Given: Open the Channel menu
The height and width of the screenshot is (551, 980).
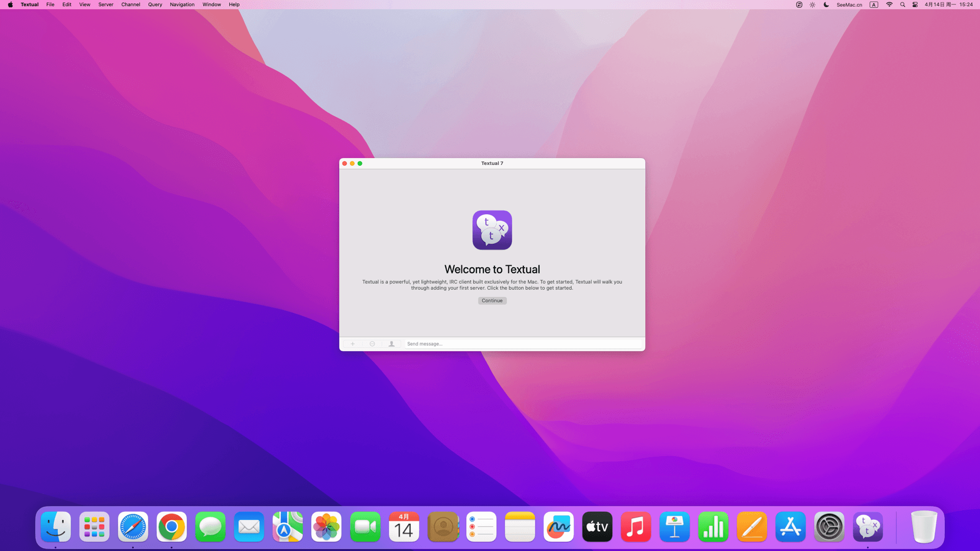Looking at the screenshot, I should (x=131, y=5).
